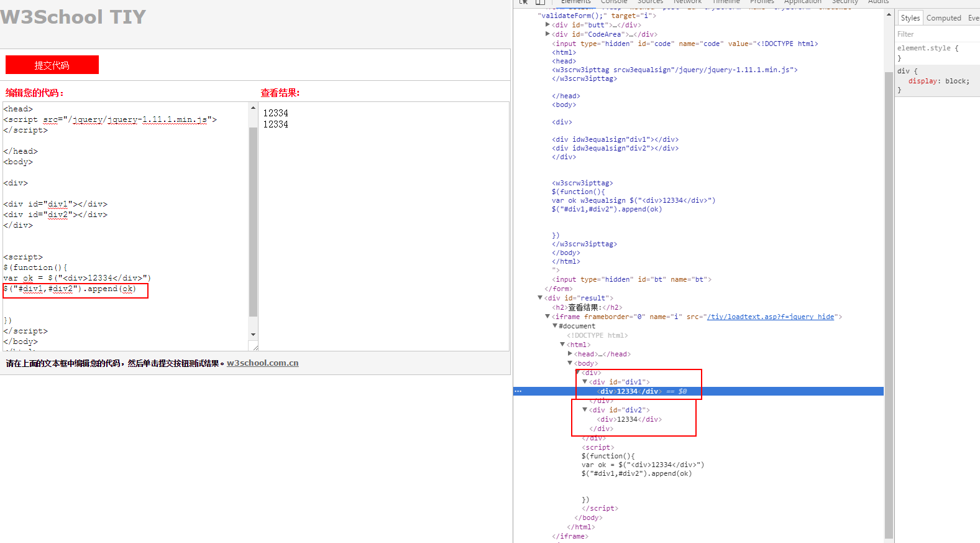
Task: Focus the Filter field in Styles pane
Action: pyautogui.click(x=937, y=34)
